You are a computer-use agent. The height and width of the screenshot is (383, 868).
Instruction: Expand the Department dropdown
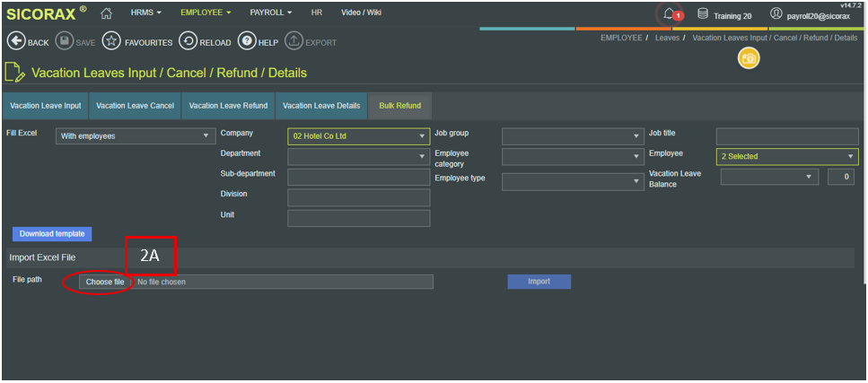[x=359, y=157]
